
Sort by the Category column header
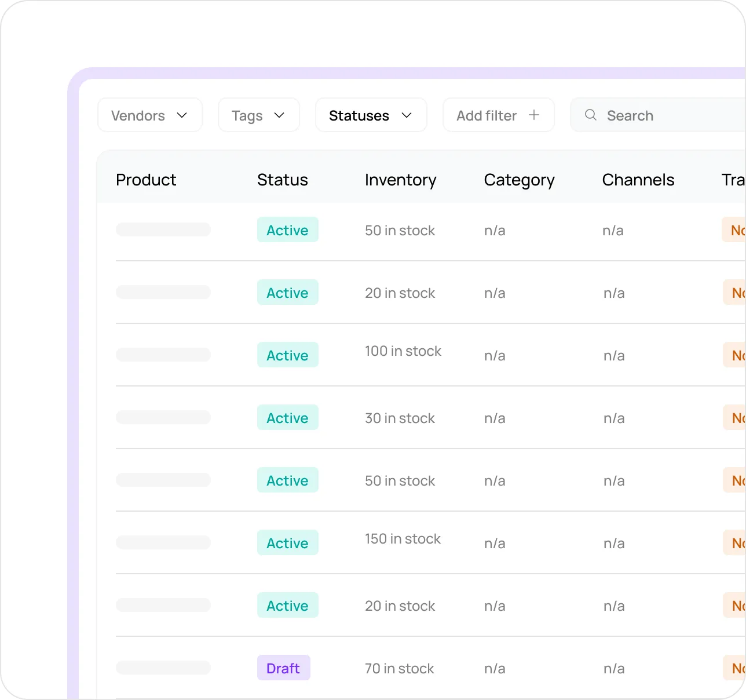click(x=520, y=180)
